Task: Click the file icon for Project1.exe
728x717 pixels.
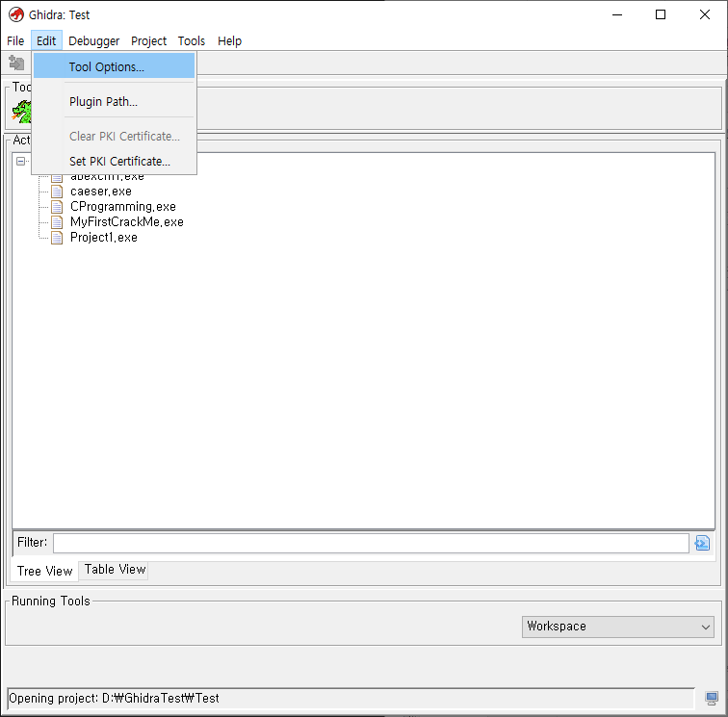Action: [x=57, y=237]
